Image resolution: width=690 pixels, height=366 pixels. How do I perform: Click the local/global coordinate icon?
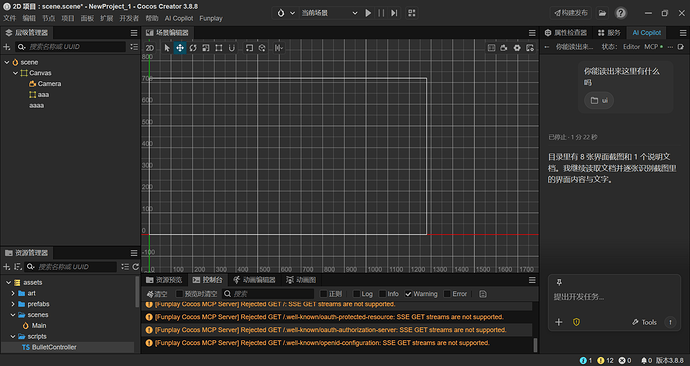point(262,48)
